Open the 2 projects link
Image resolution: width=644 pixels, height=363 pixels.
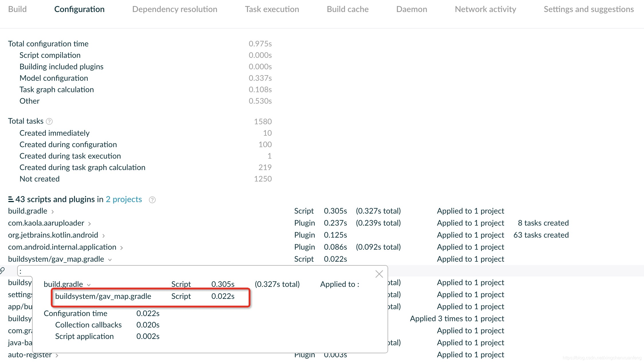click(124, 199)
